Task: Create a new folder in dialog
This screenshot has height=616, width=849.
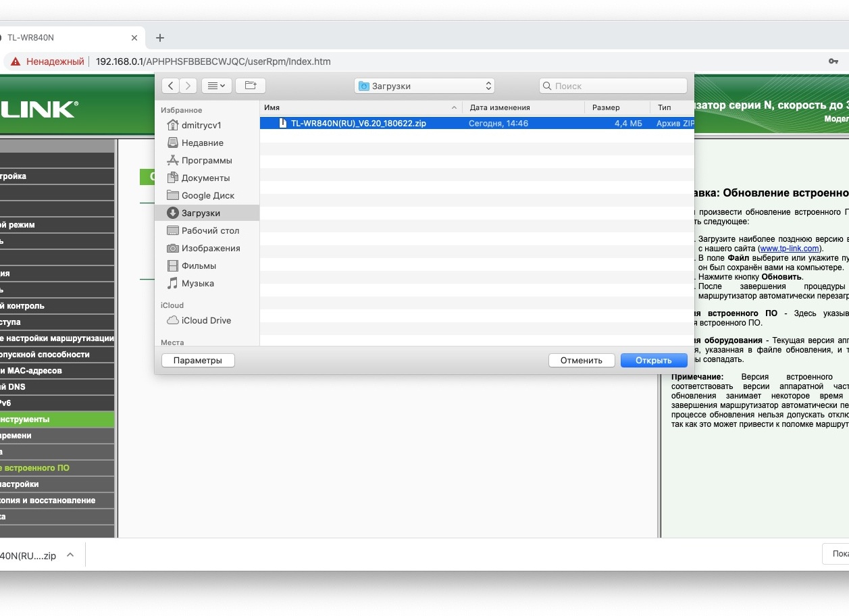Action: 251,86
